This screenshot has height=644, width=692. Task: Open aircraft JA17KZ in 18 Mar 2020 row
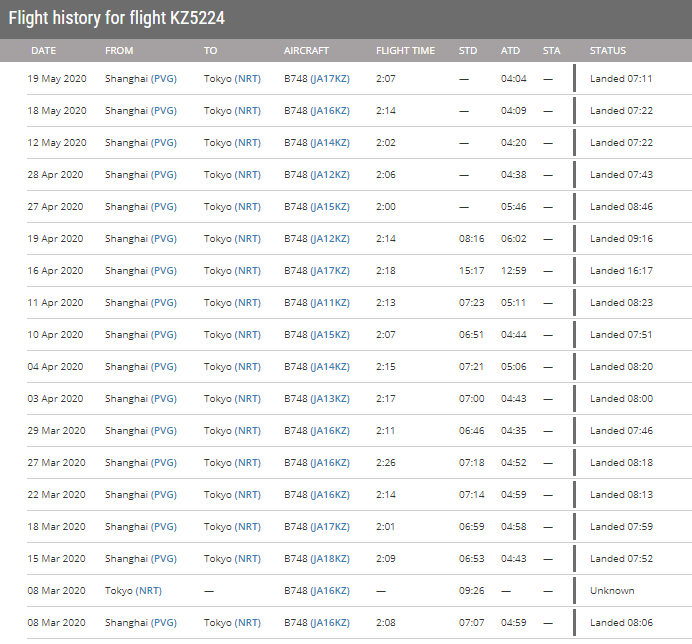(330, 527)
